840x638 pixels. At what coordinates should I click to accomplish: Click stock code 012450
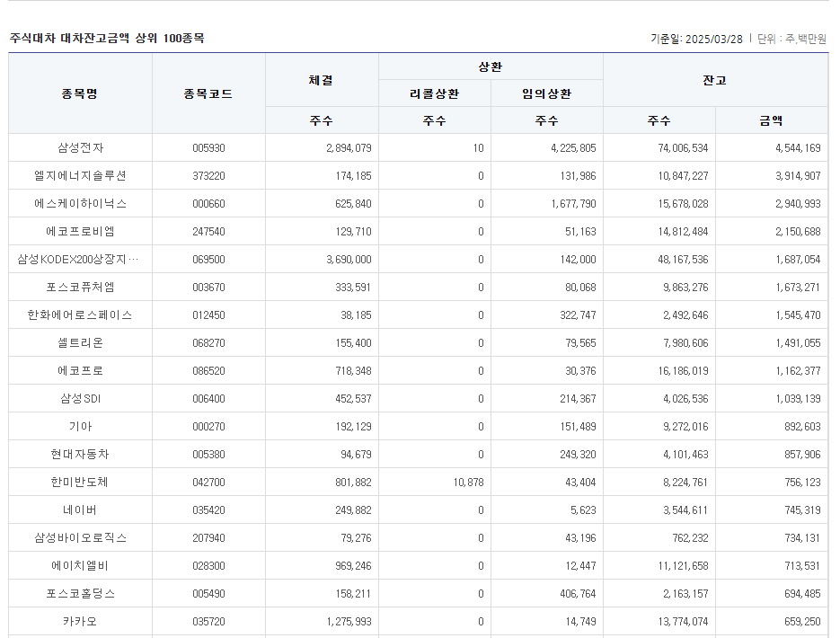209,315
